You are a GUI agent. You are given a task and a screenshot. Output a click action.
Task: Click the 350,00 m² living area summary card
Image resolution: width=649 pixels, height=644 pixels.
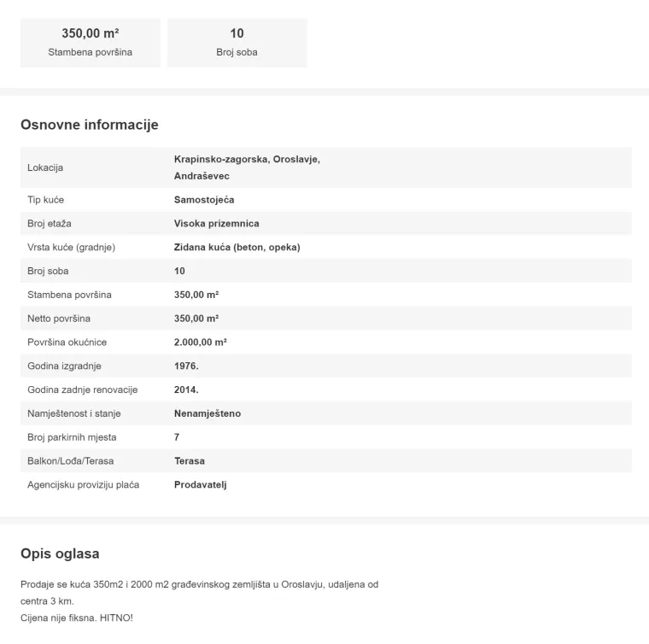pos(91,43)
